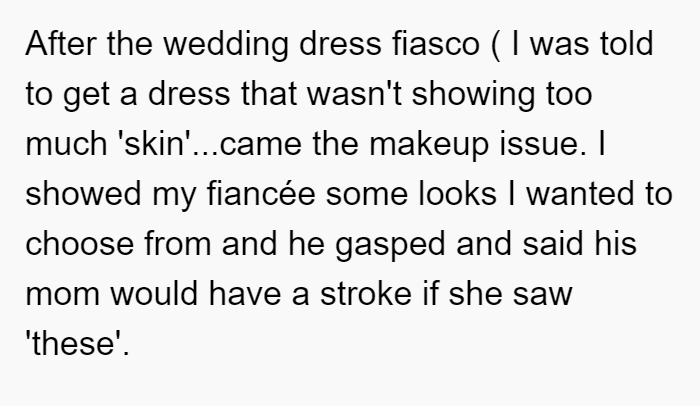The height and width of the screenshot is (406, 700).
Task: Click the word 'said' in the fifth line
Action: coord(553,244)
